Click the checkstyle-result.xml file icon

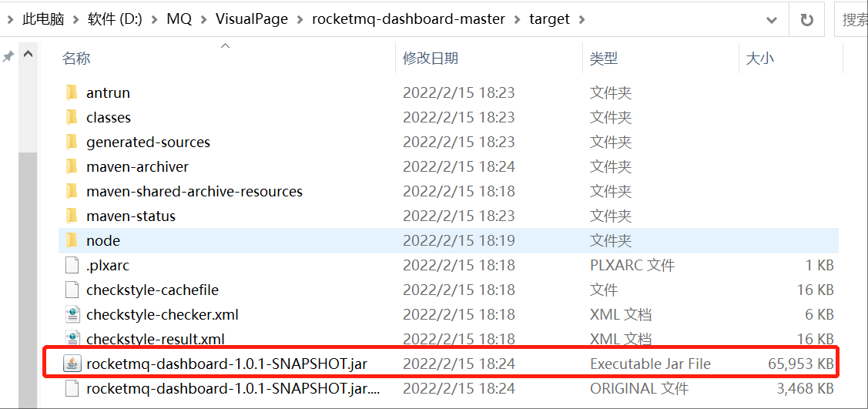(72, 338)
